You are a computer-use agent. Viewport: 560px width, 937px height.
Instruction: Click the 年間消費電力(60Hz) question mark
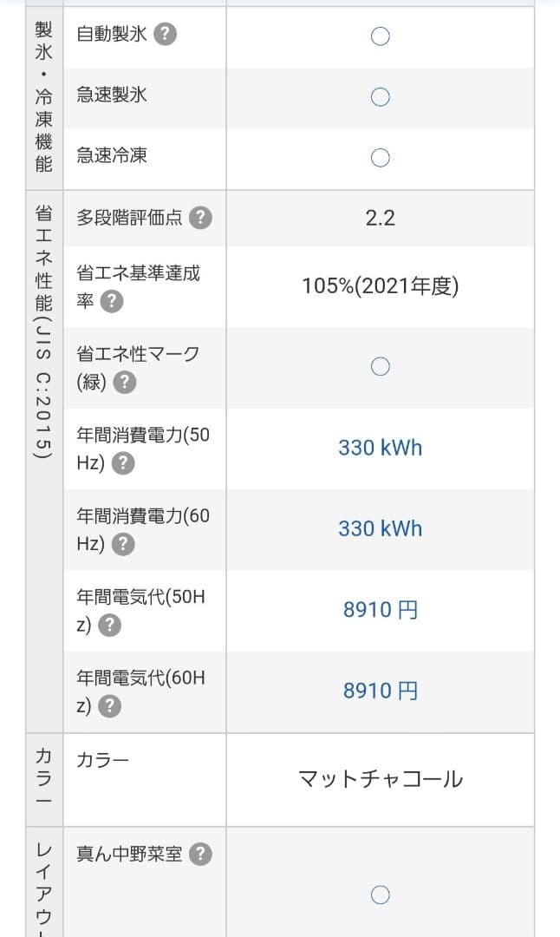point(122,546)
